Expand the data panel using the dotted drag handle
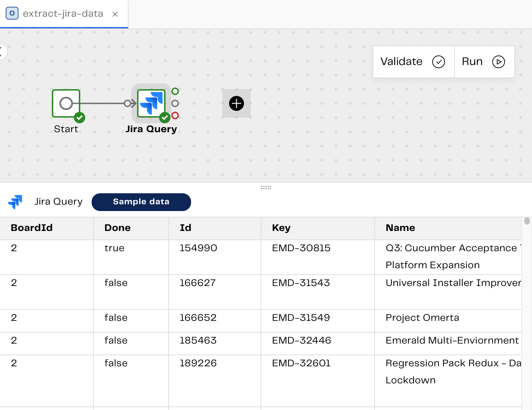This screenshot has height=410, width=532. [266, 187]
